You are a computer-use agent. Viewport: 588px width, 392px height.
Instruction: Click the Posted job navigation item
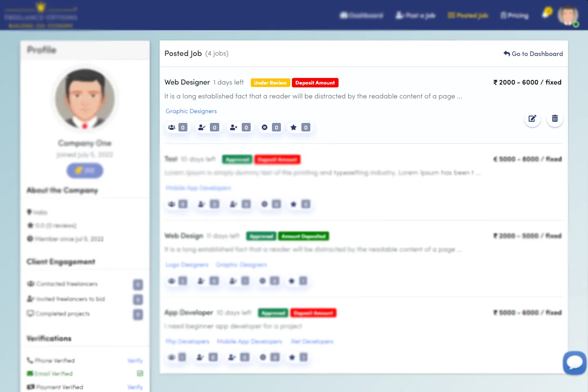coord(468,16)
